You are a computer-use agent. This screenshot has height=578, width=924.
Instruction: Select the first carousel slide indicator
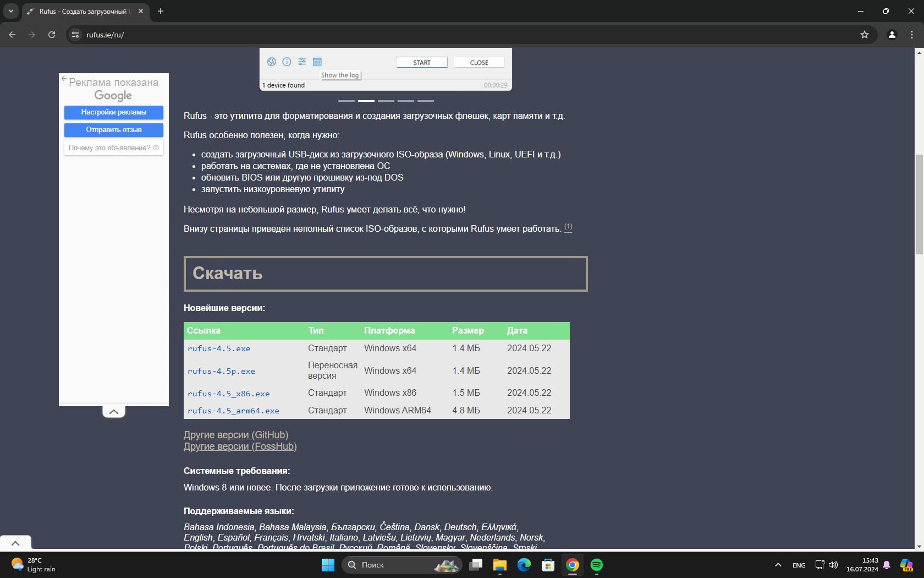pos(346,101)
